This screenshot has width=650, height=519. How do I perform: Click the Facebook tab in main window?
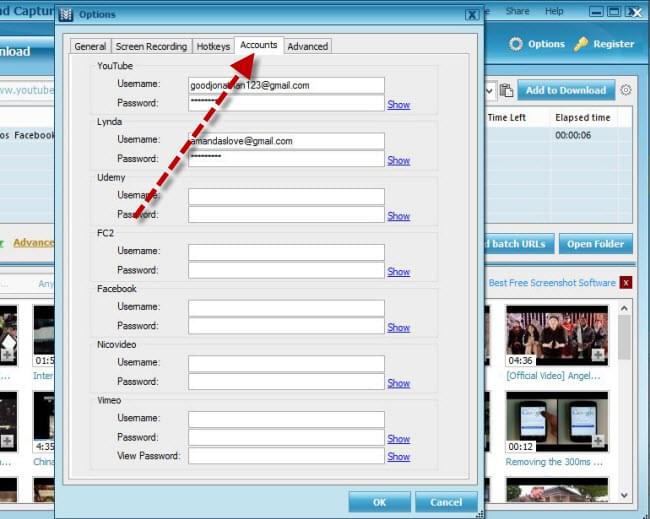click(x=34, y=135)
